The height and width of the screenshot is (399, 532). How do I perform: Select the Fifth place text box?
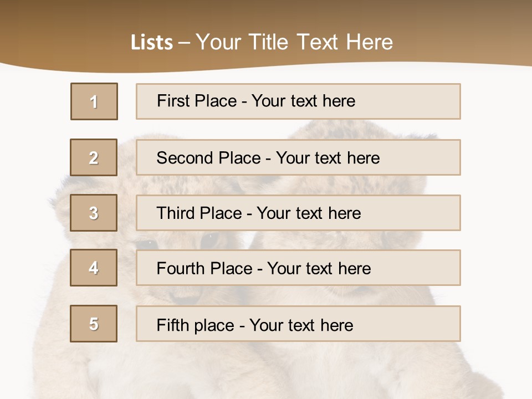coord(298,324)
